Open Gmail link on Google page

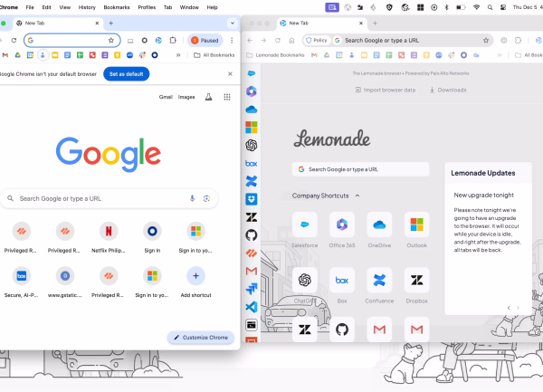(166, 97)
